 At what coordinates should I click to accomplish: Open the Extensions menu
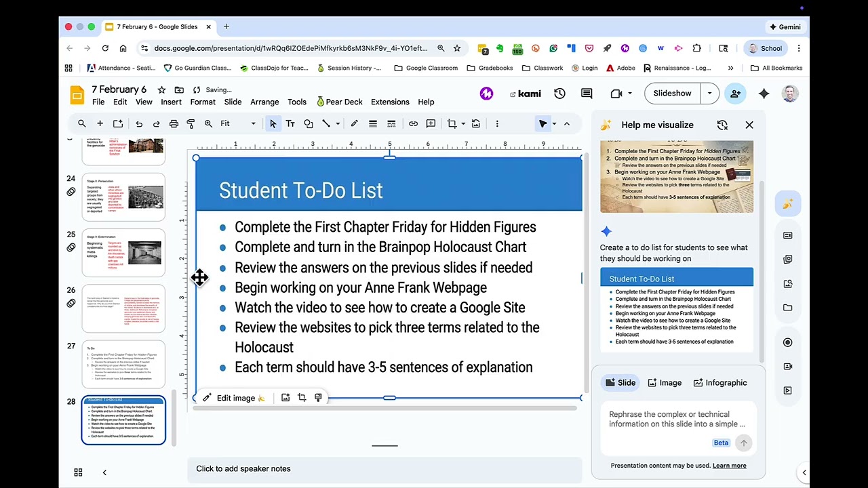tap(390, 102)
